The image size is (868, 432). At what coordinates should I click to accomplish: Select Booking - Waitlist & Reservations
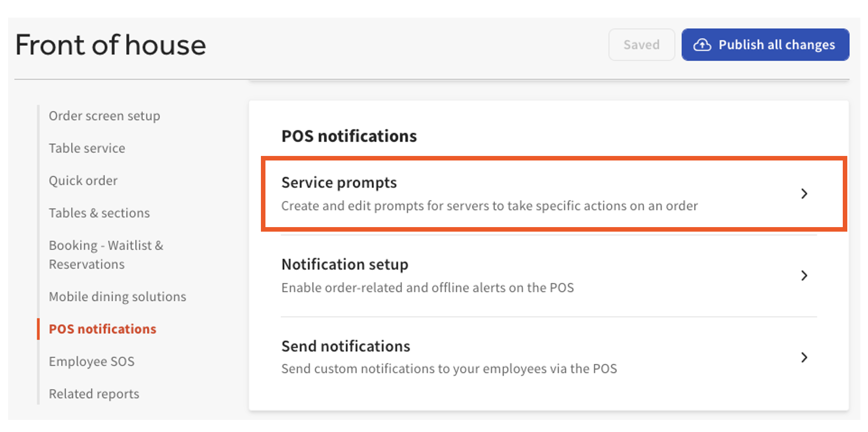pyautogui.click(x=106, y=254)
